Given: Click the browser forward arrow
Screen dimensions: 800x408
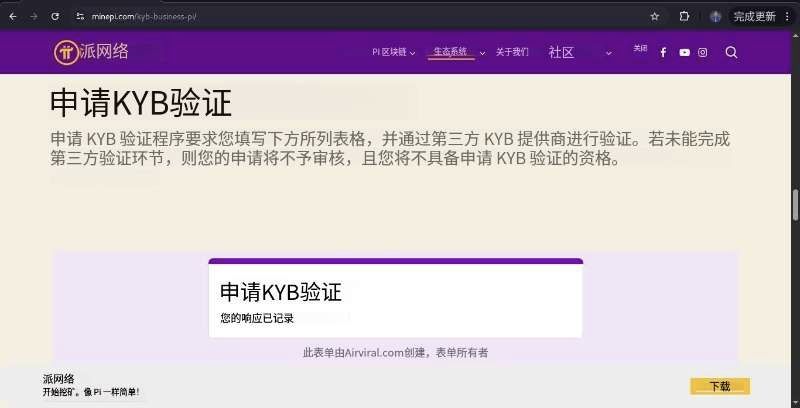Looking at the screenshot, I should [34, 17].
